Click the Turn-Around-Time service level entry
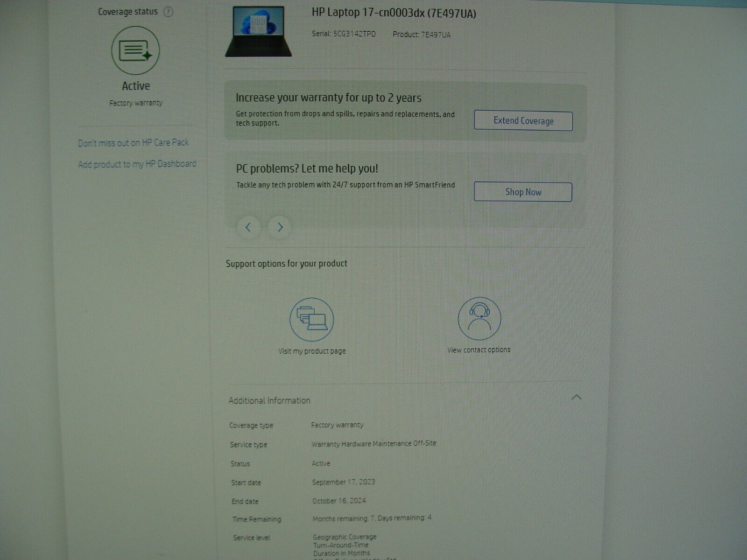Image resolution: width=747 pixels, height=560 pixels. (x=341, y=545)
